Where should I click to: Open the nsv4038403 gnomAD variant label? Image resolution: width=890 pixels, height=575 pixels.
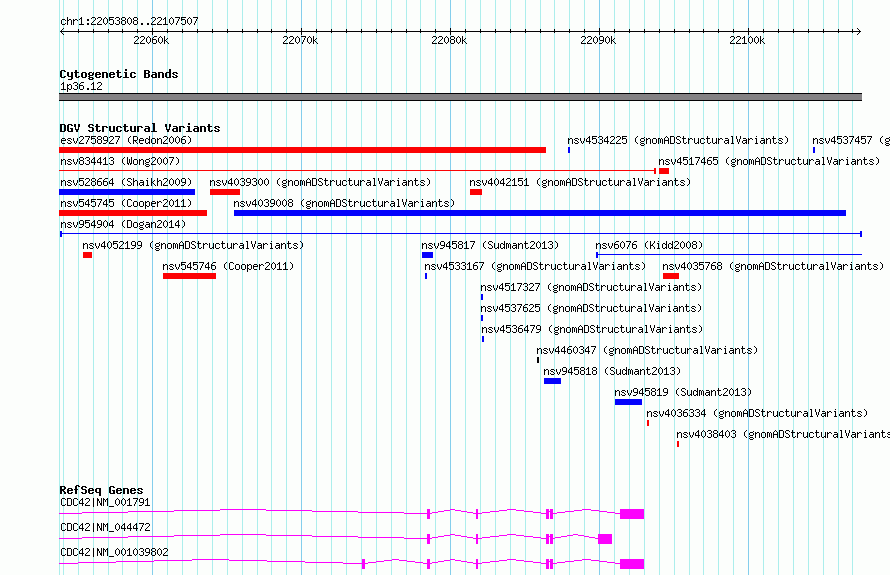coord(783,434)
